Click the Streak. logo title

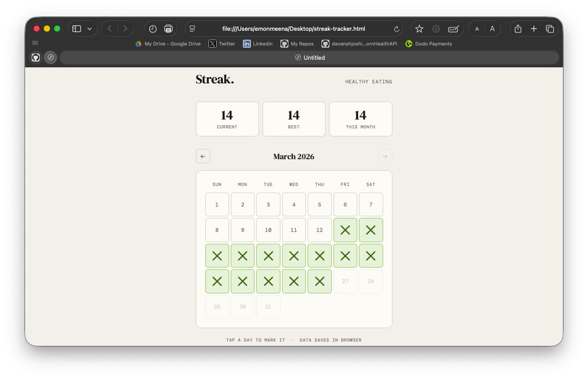click(215, 79)
